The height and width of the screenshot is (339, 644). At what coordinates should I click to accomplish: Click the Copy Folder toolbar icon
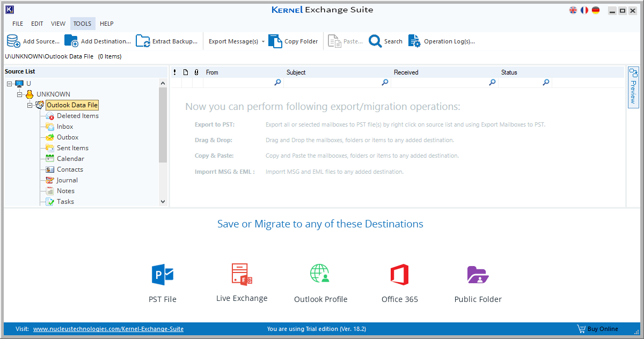pos(274,40)
